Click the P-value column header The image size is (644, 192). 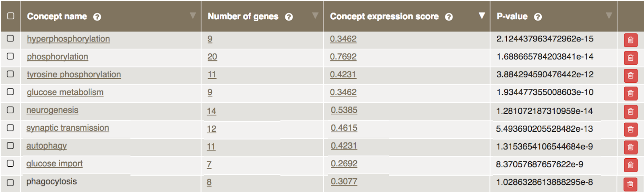pyautogui.click(x=512, y=16)
